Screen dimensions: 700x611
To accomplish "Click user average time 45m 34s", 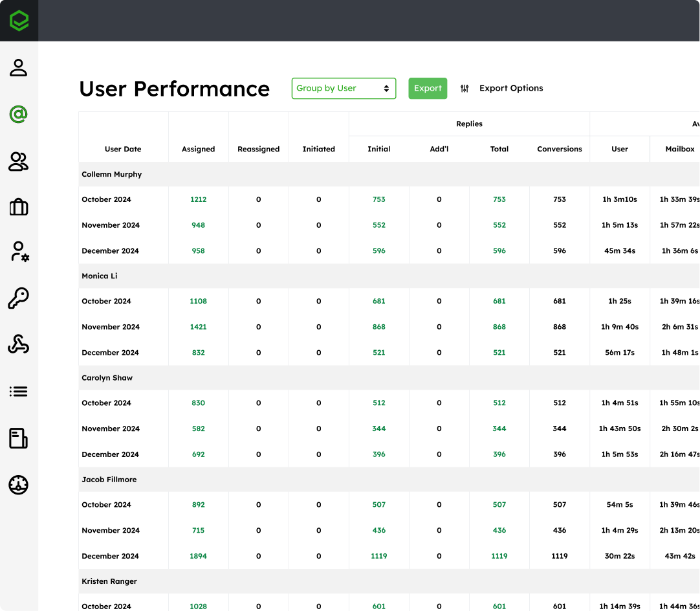I will pyautogui.click(x=620, y=251).
